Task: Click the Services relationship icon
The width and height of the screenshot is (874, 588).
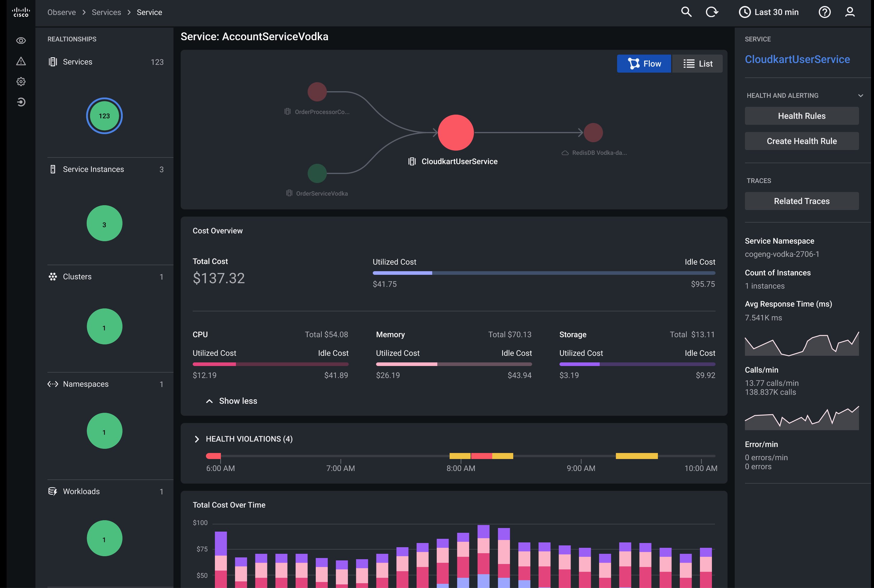Action: (x=53, y=62)
